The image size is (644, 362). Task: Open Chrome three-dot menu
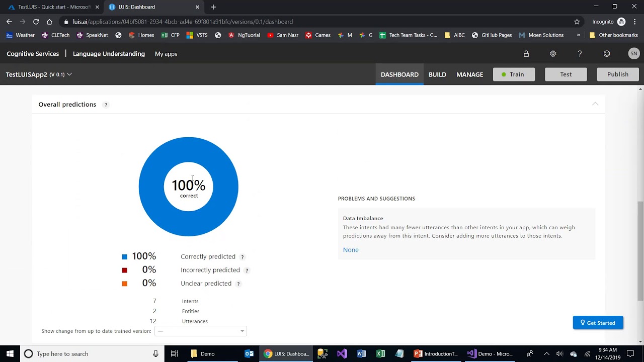click(635, 22)
